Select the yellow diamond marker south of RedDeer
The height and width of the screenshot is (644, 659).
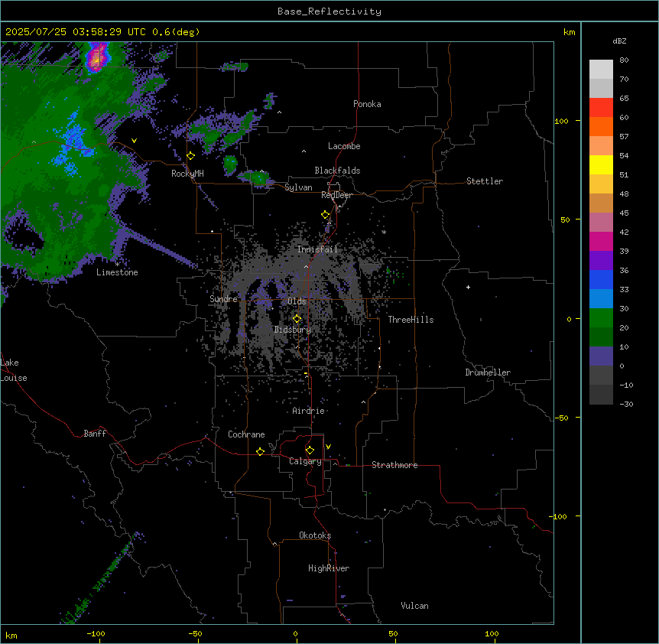pyautogui.click(x=326, y=215)
